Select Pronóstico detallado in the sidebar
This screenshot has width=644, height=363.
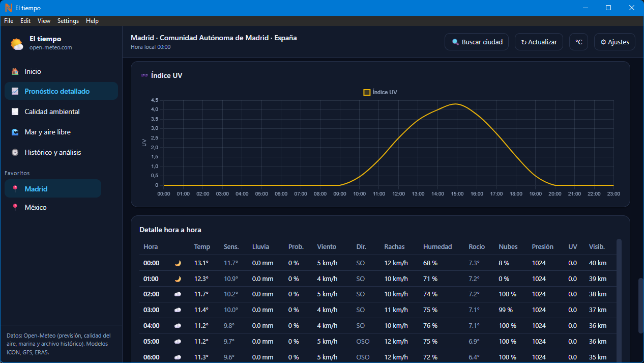tap(61, 92)
